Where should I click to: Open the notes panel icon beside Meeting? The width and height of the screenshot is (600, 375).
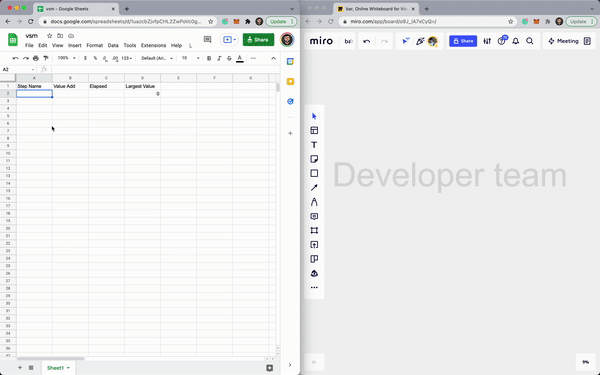pyautogui.click(x=587, y=41)
